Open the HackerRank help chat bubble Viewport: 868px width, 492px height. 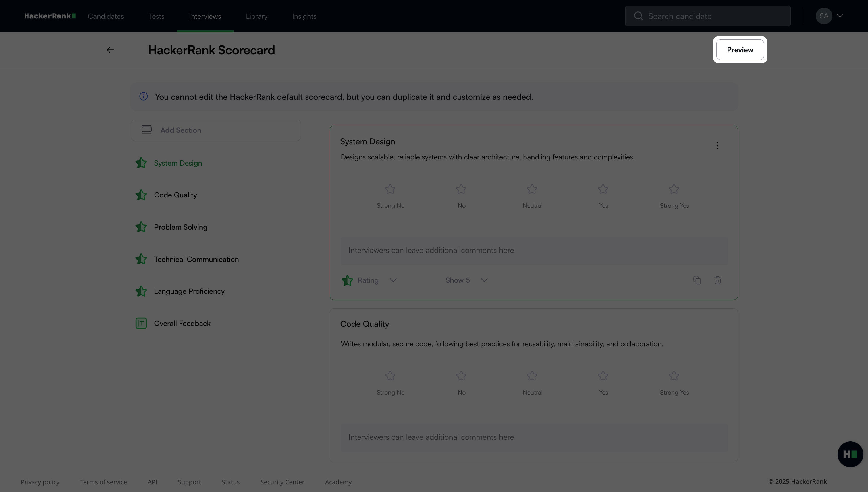click(850, 454)
